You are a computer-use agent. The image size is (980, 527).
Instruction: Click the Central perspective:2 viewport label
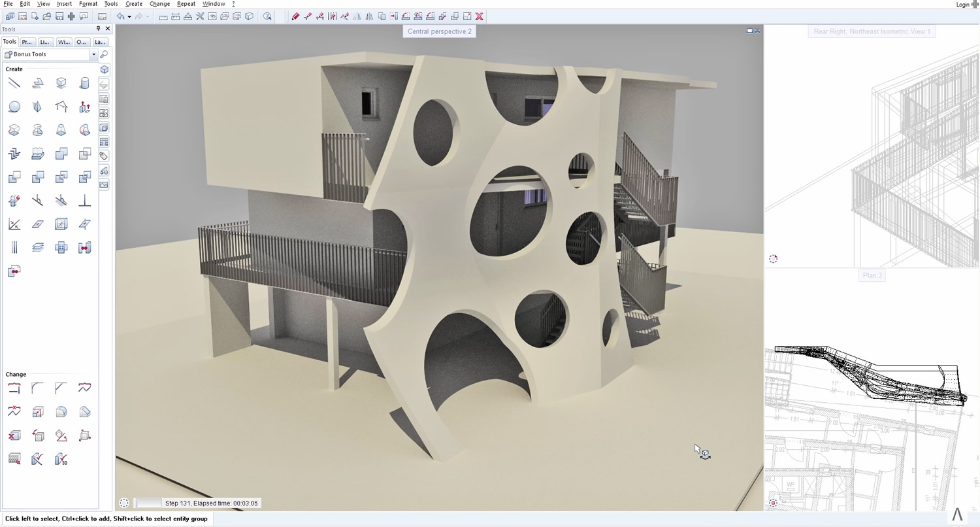pos(440,31)
